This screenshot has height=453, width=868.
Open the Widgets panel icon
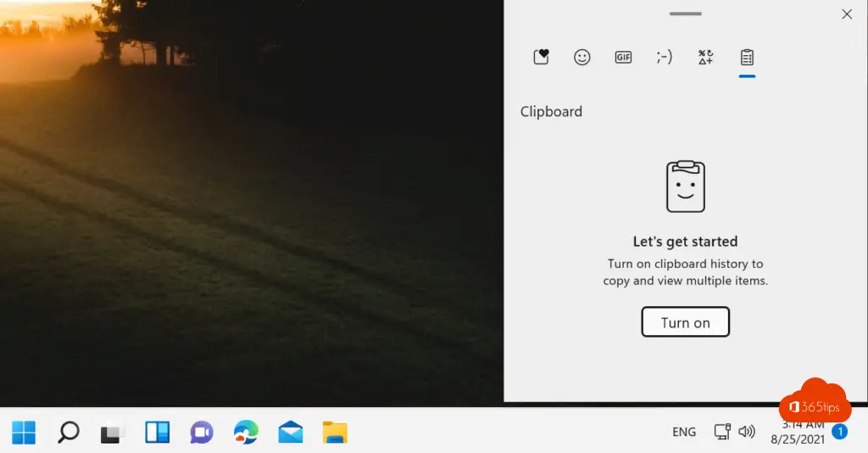157,433
